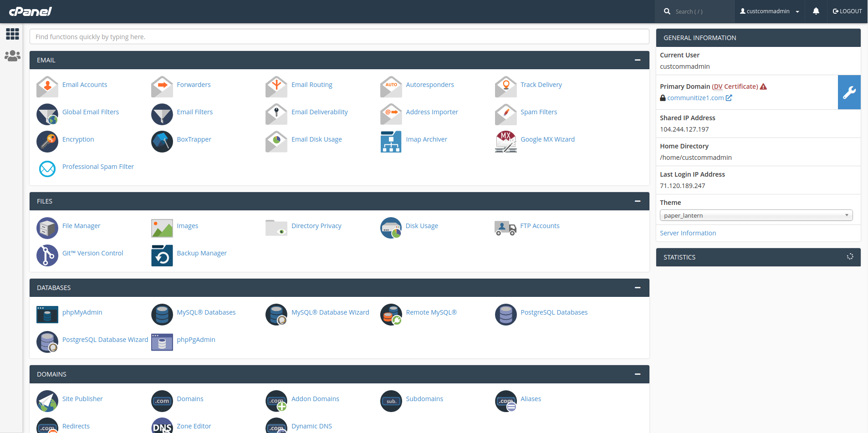Image resolution: width=868 pixels, height=433 pixels.
Task: Click the LOGOUT button
Action: coord(847,11)
